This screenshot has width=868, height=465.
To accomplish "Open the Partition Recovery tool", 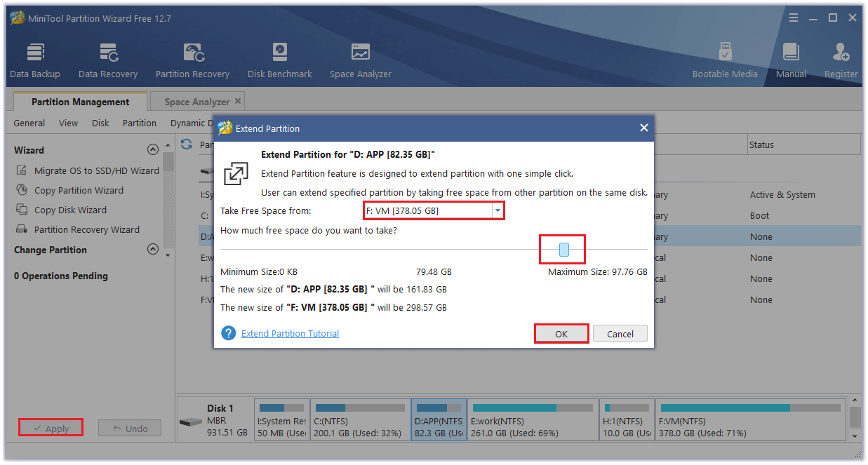I will coord(192,60).
